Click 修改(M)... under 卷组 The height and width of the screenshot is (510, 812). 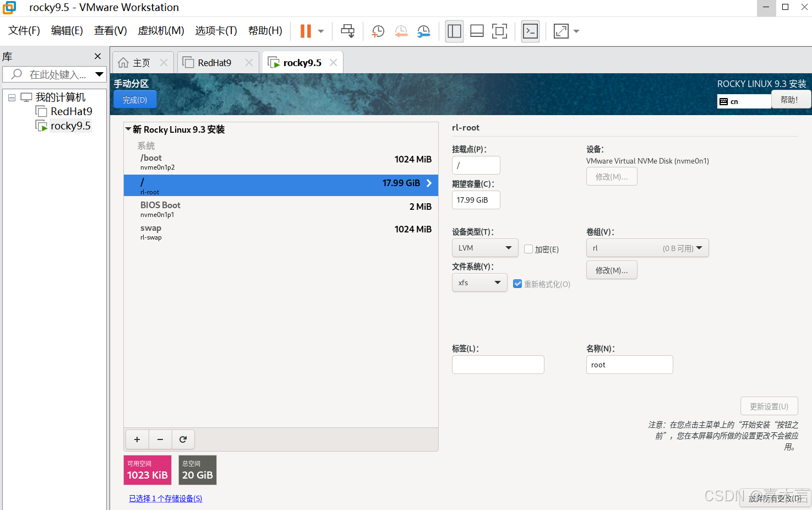[612, 270]
